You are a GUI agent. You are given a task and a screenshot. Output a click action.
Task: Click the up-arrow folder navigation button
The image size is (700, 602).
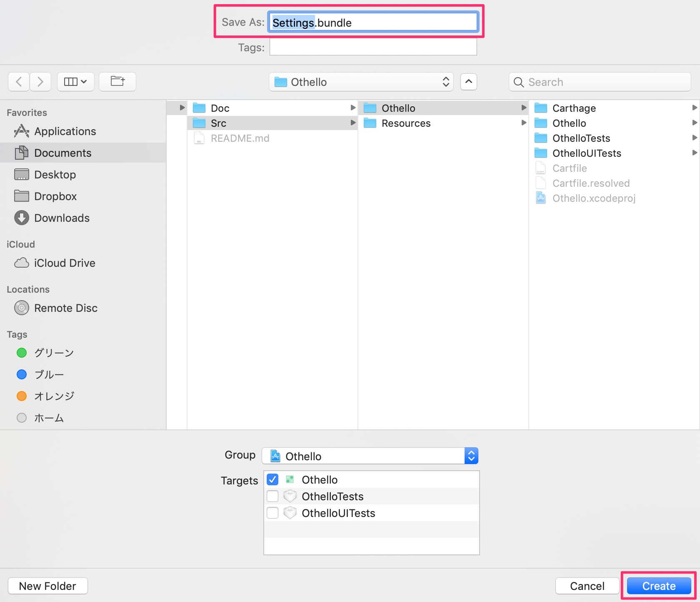click(468, 82)
